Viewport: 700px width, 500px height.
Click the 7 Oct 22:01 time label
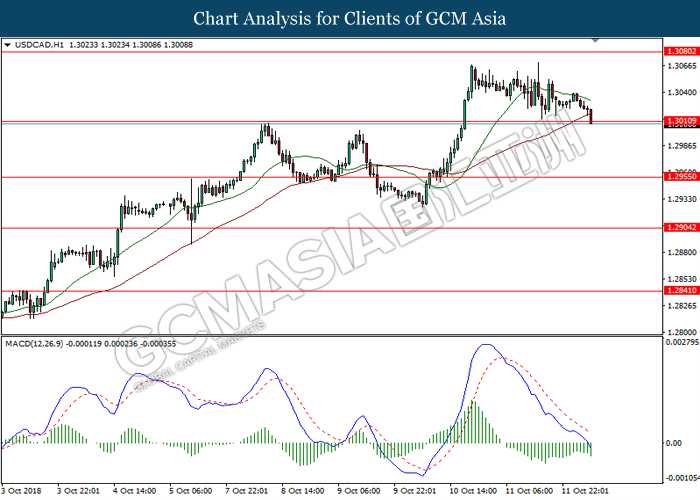[x=247, y=491]
